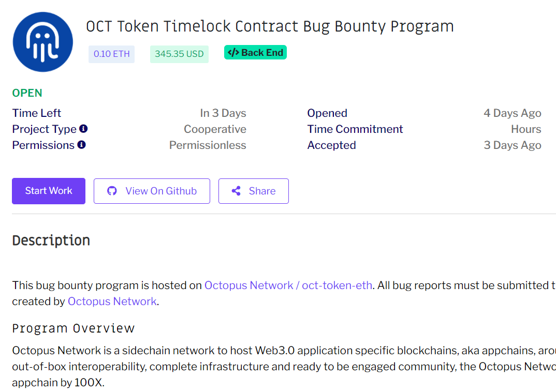The height and width of the screenshot is (392, 556).
Task: Click the Description section heading
Action: pos(51,240)
